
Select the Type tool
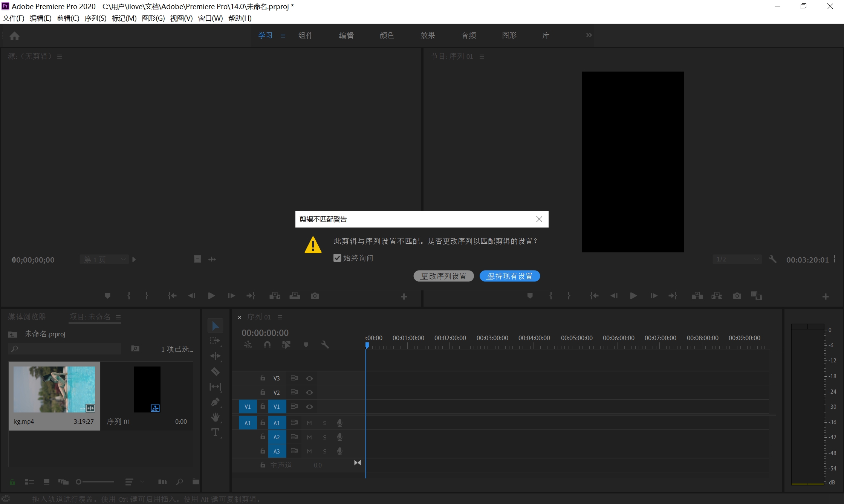coord(215,432)
